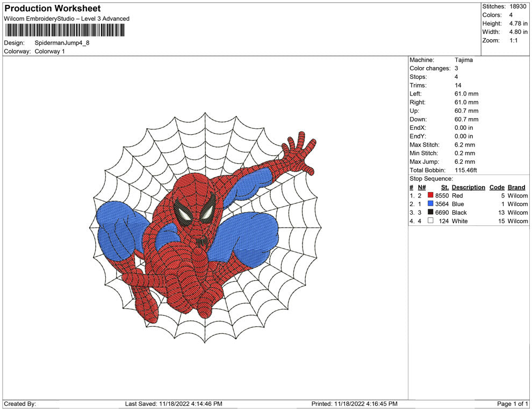Viewport: 532px width, 409px height.
Task: Click the 'Printed: 11/18/2022 4:16:45 PM' footer
Action: 354,404
